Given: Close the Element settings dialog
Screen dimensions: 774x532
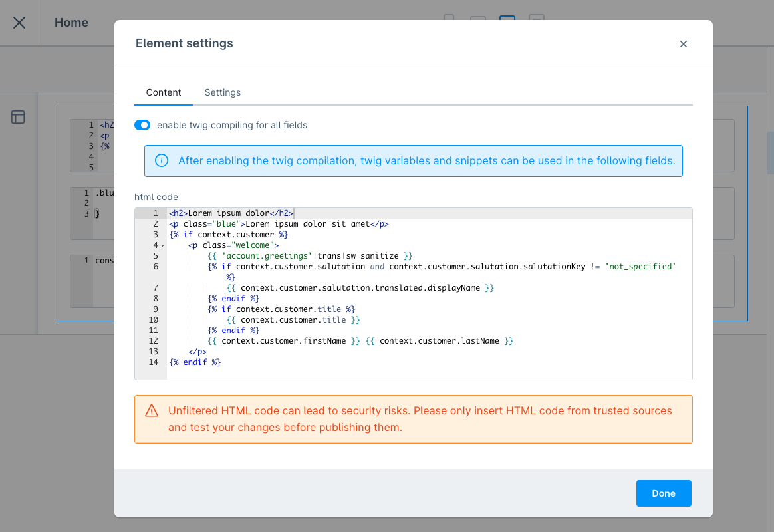Looking at the screenshot, I should tap(683, 44).
